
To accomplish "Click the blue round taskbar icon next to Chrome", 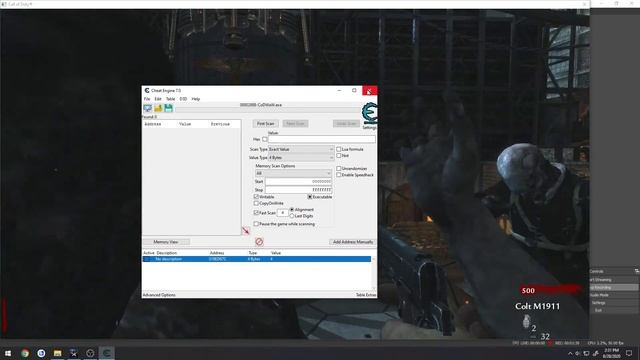I will click(x=41, y=353).
